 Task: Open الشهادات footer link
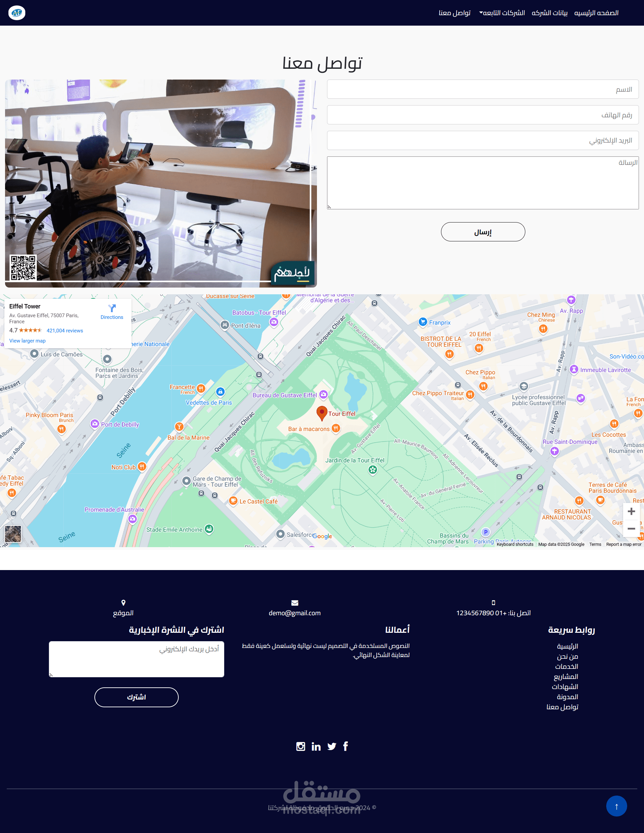[x=565, y=687]
